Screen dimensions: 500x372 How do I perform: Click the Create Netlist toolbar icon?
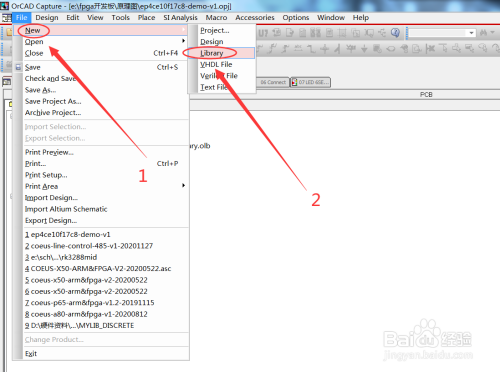pos(302,32)
